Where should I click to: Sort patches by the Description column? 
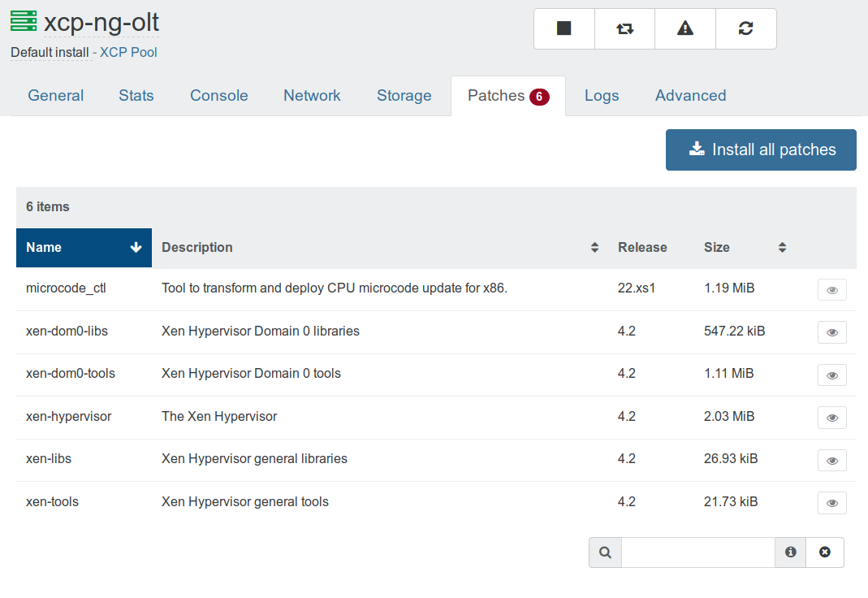380,248
